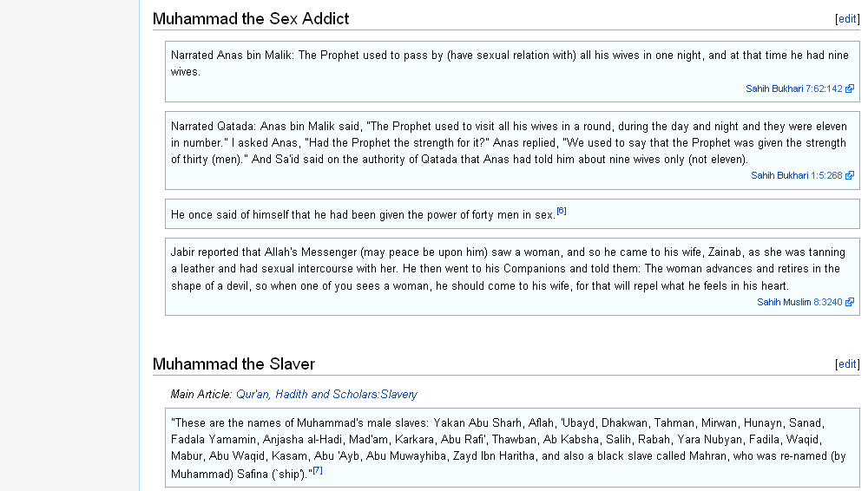The image size is (868, 491).
Task: Open the Sahih Muslim 8:3240 reference
Action: click(x=799, y=302)
